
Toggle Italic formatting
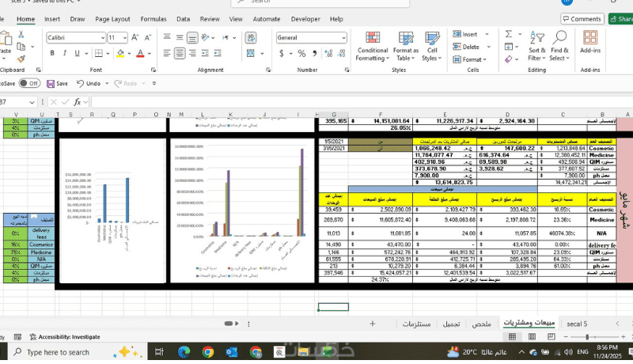click(x=65, y=53)
